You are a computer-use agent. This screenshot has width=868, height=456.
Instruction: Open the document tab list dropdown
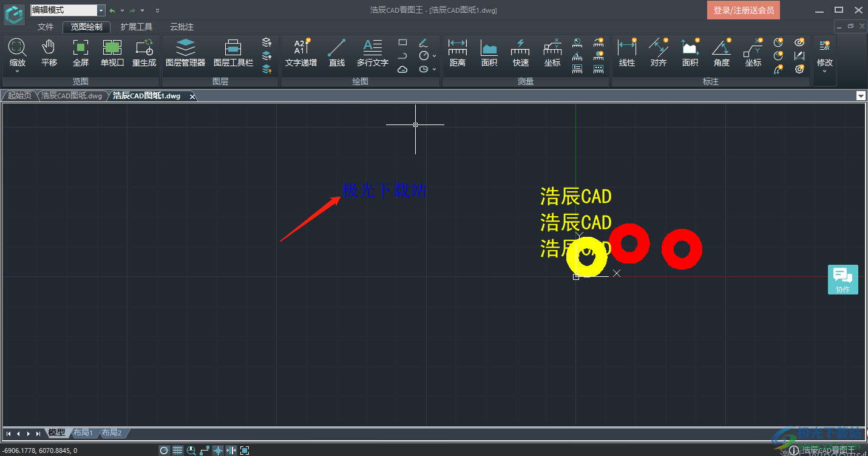[x=861, y=96]
